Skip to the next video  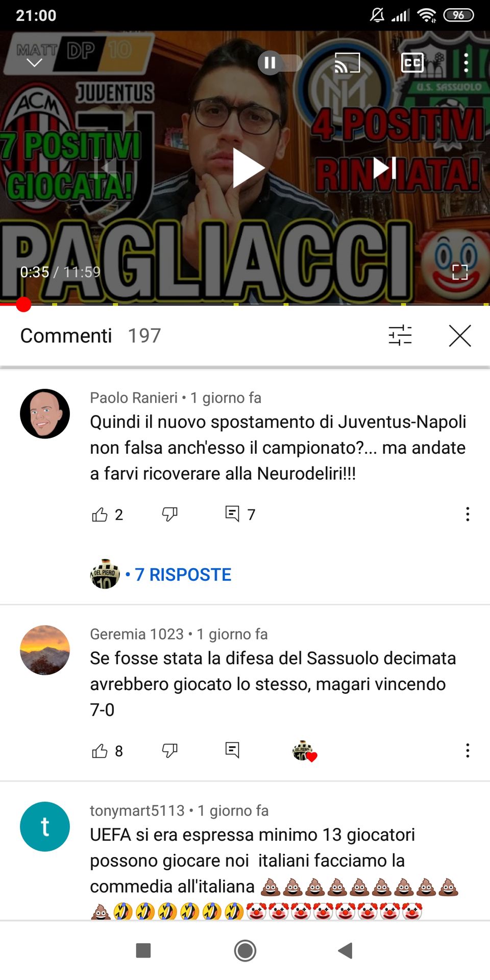click(384, 168)
